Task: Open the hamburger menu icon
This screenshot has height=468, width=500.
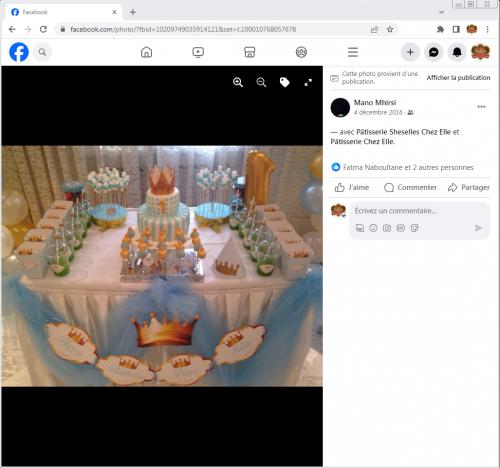Action: pos(353,52)
